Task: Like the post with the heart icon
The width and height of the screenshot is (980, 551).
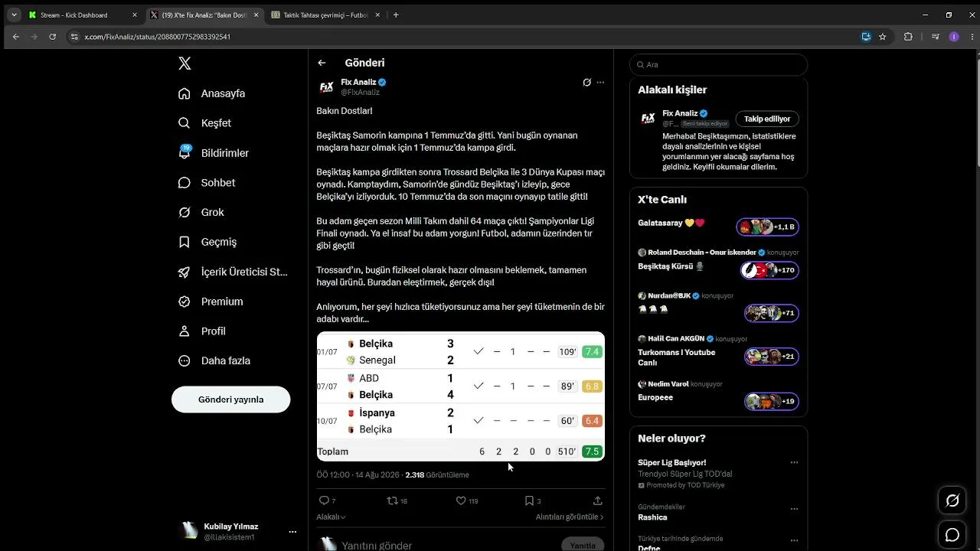Action: pos(461,500)
